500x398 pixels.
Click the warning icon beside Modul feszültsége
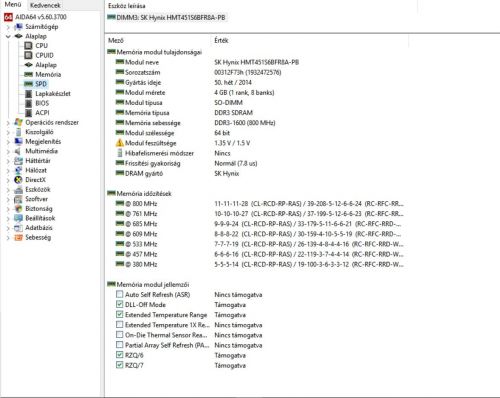[120, 143]
